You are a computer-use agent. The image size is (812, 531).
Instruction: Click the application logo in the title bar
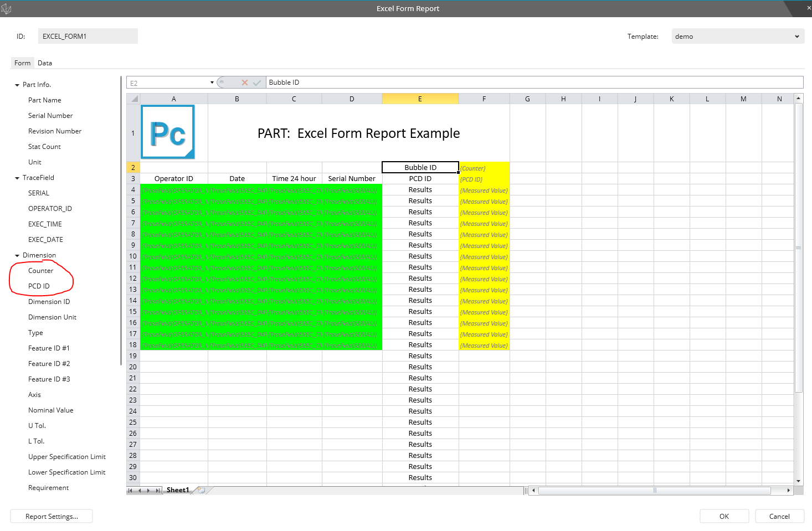click(x=7, y=8)
